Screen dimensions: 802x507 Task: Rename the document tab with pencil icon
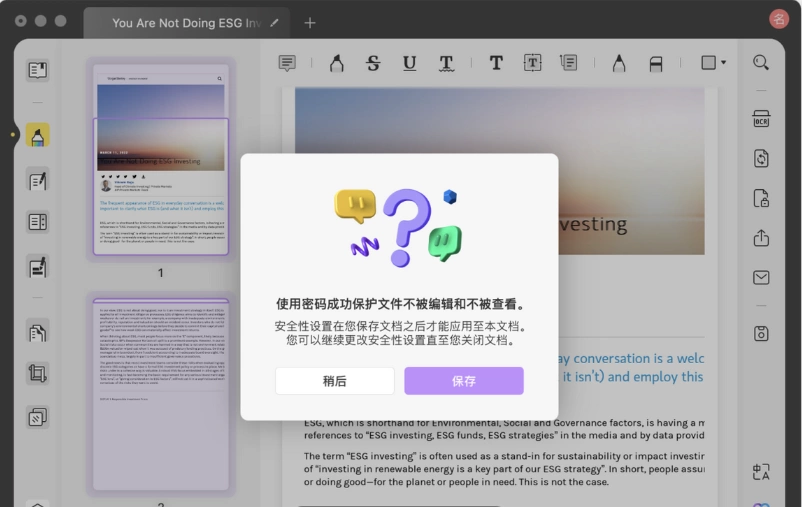(274, 23)
